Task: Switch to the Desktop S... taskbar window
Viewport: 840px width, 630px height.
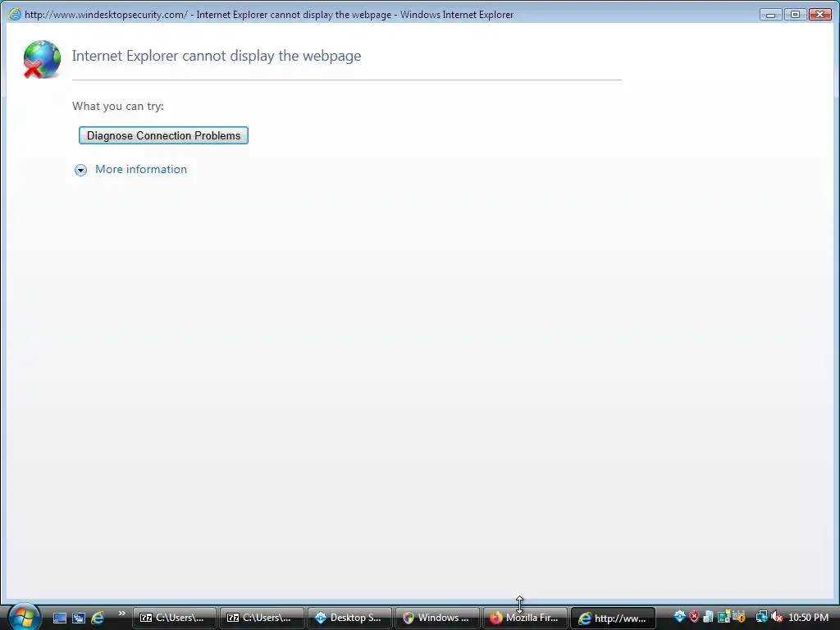Action: 349,618
